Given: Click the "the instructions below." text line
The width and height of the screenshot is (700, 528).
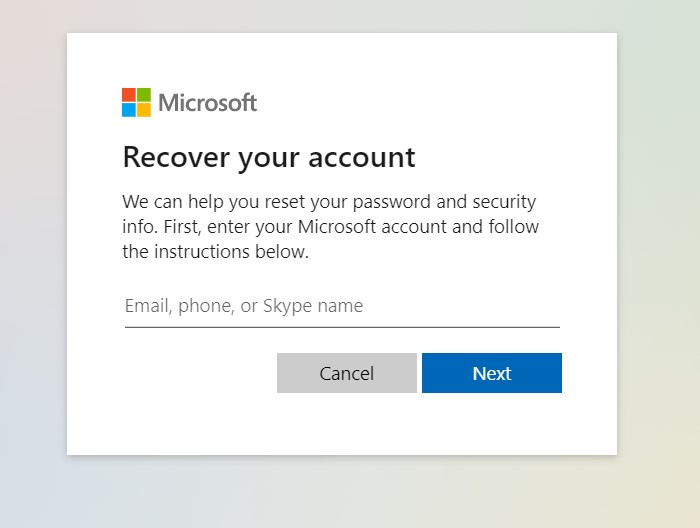Looking at the screenshot, I should (x=215, y=252).
